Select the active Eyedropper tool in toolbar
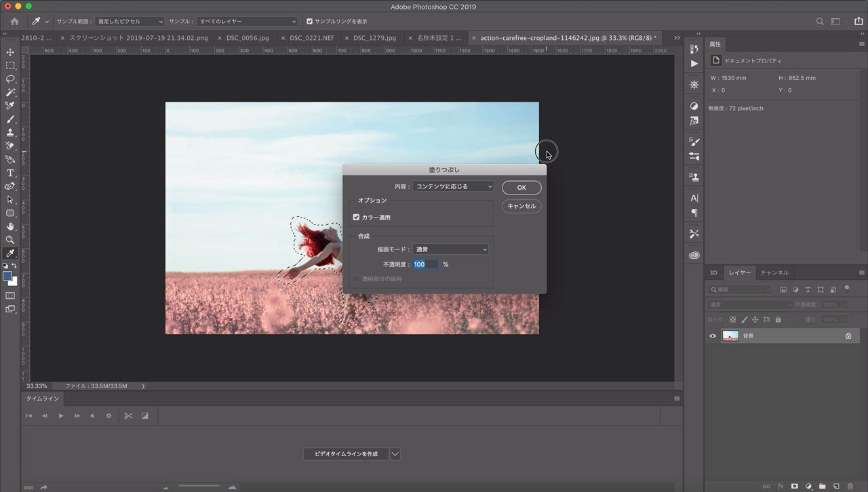 coord(10,253)
